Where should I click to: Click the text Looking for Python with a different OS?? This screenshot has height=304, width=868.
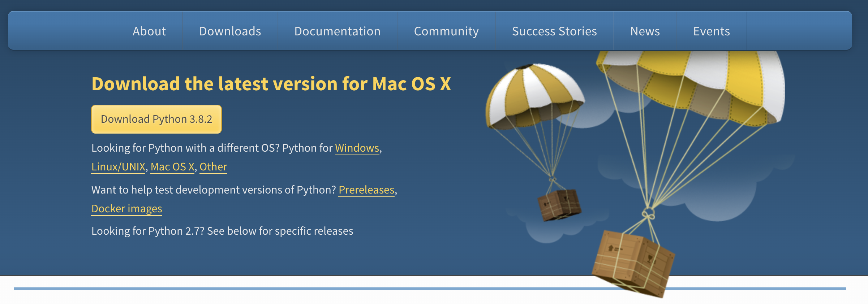185,148
